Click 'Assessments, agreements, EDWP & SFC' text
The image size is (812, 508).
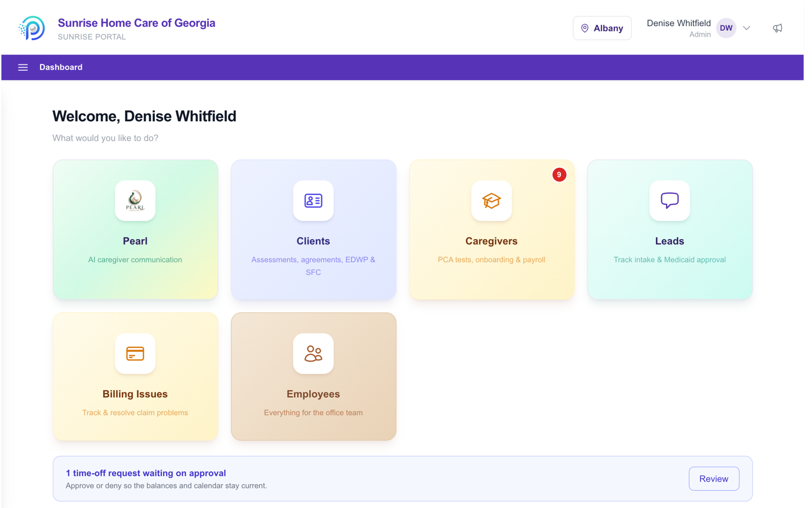pos(313,266)
